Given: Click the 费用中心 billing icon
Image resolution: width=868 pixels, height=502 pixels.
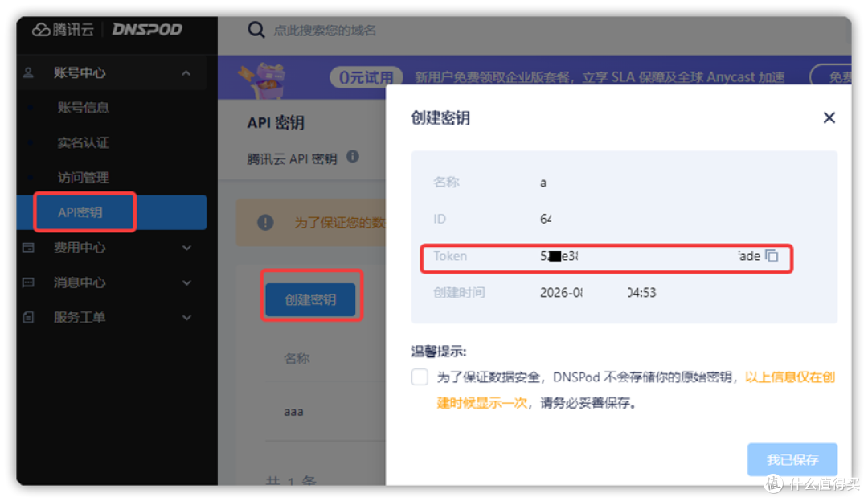Looking at the screenshot, I should 28,248.
